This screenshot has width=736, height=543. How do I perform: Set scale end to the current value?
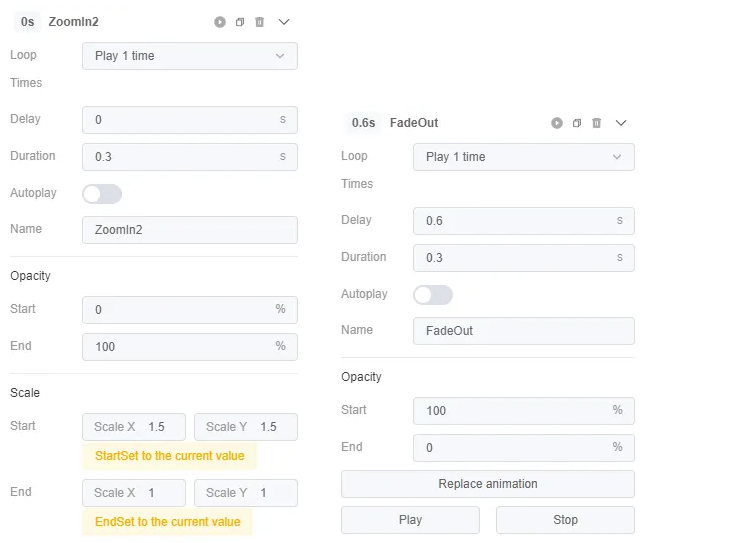167,522
